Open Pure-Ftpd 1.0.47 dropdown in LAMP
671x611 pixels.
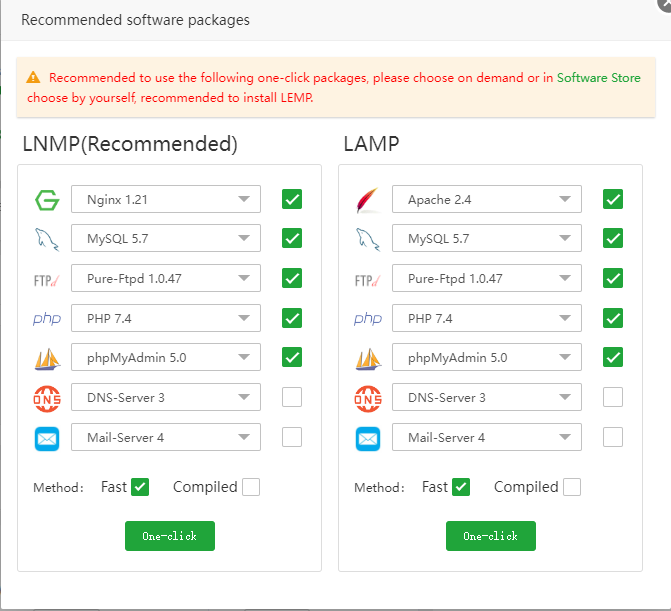(487, 278)
